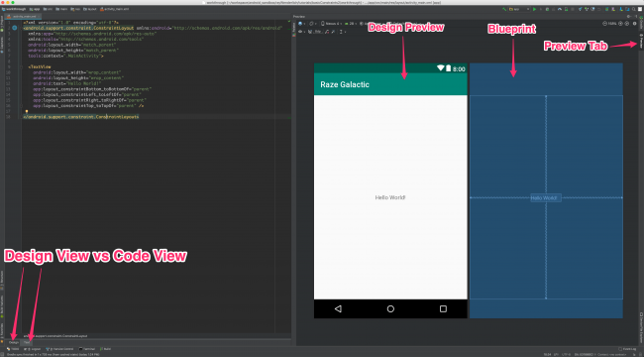Open the orientation dropdown in preview
The height and width of the screenshot is (357, 644).
click(x=313, y=24)
